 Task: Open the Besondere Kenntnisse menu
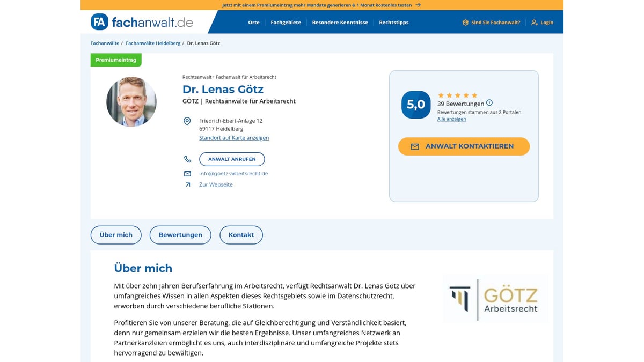point(340,22)
